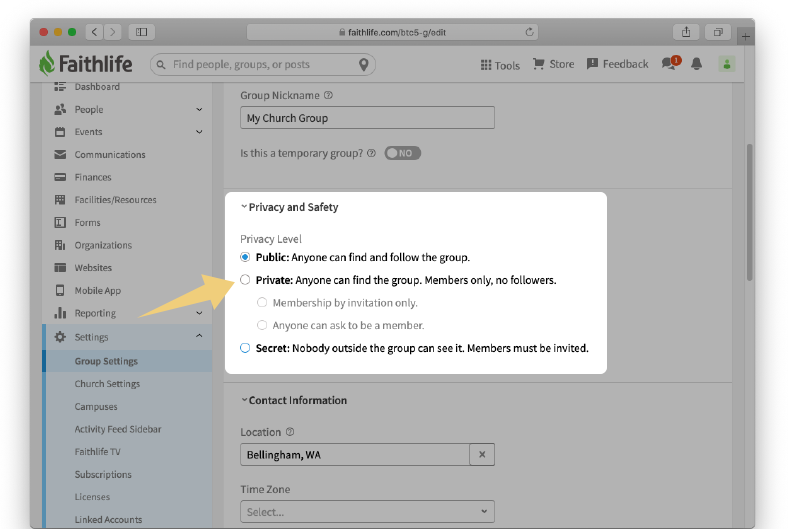Open messages with the red notification badge
Image resolution: width=788 pixels, height=529 pixels.
coord(670,63)
